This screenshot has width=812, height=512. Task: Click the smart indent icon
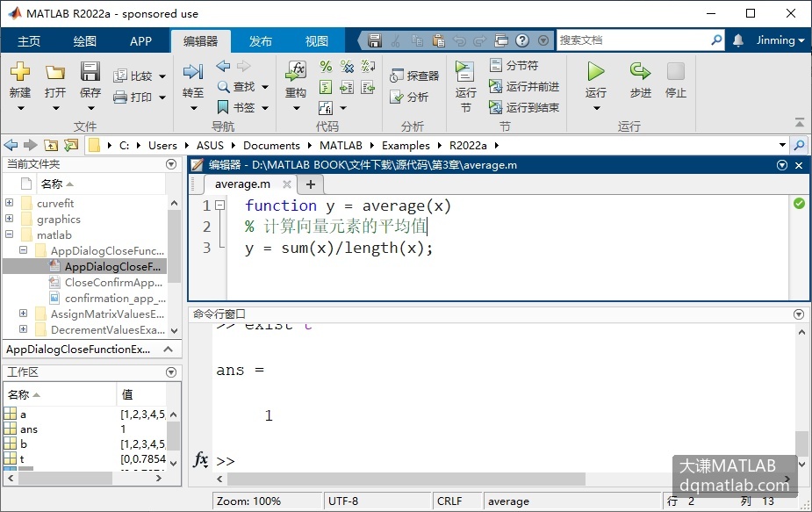point(326,87)
